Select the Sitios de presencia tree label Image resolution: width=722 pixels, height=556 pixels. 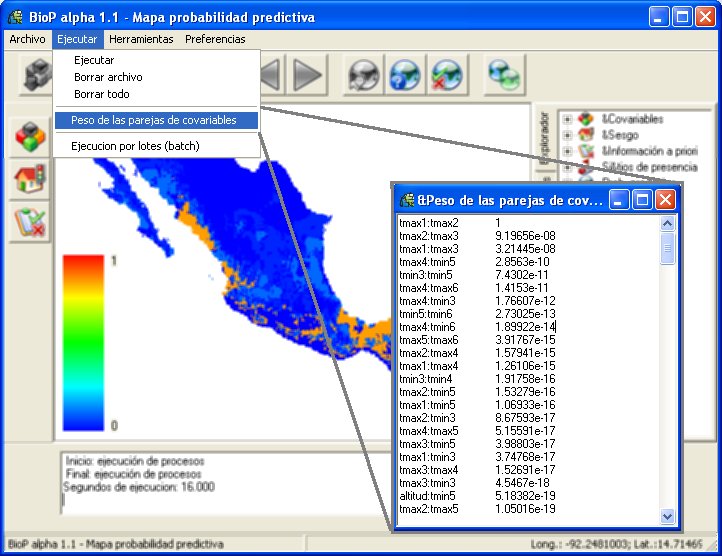(650, 166)
